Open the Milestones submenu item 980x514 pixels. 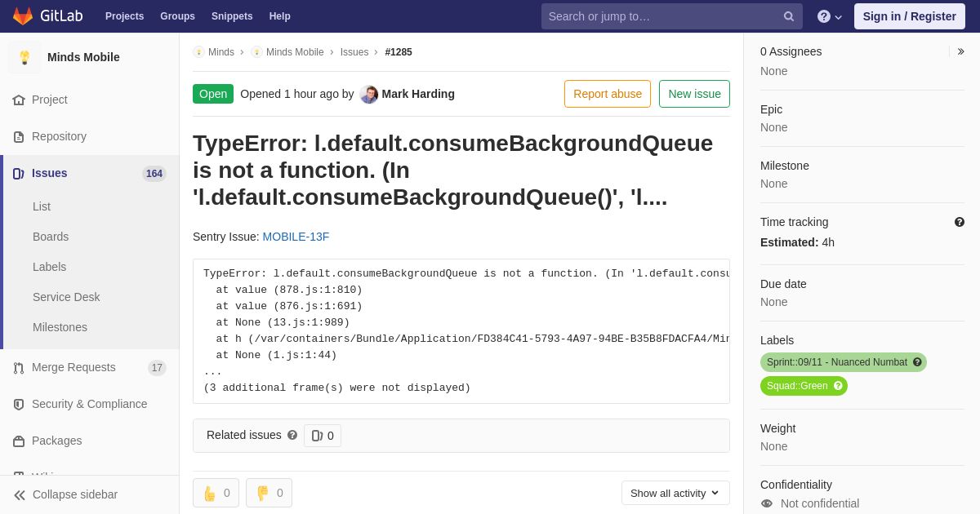60,327
